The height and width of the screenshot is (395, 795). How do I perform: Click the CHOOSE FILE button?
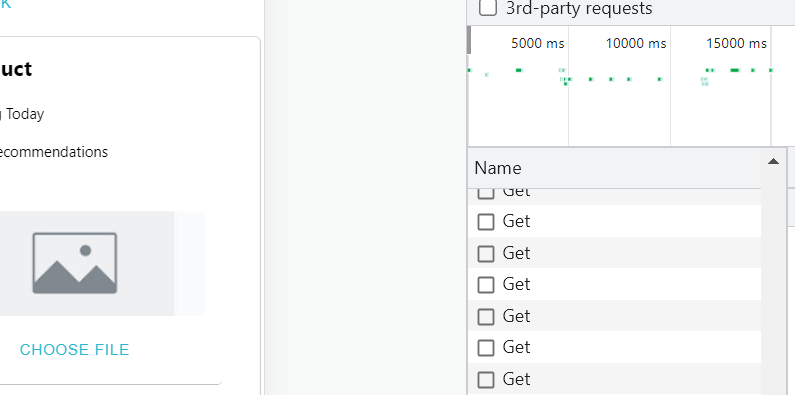point(75,349)
